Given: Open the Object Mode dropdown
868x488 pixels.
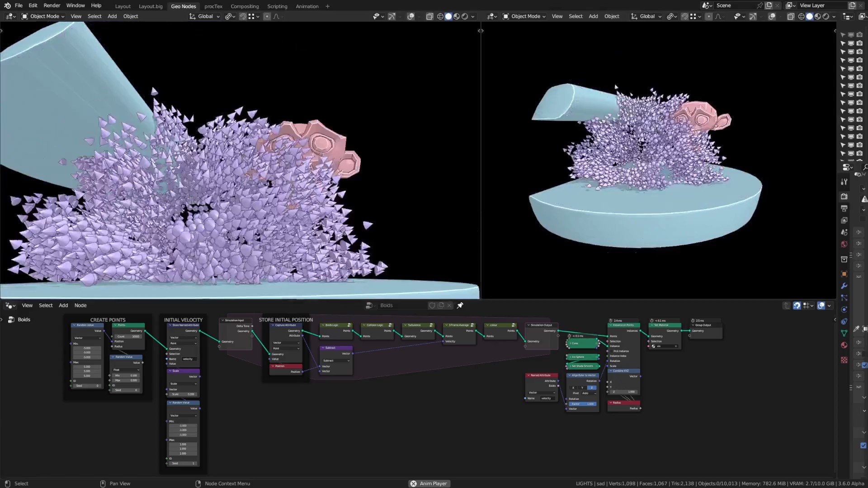Looking at the screenshot, I should coord(44,16).
